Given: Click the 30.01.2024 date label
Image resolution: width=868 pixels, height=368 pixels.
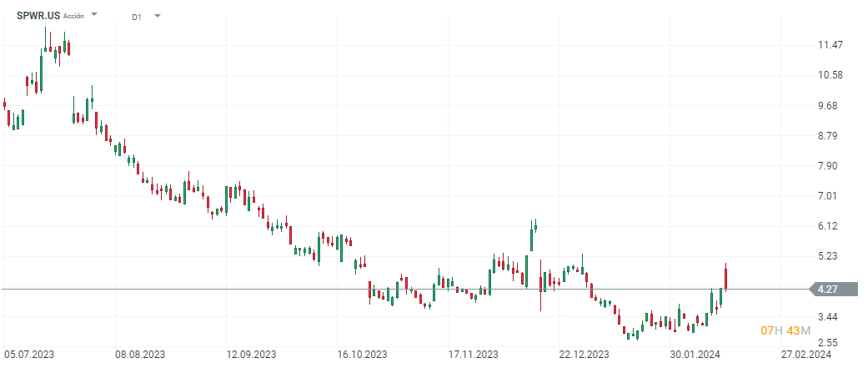Looking at the screenshot, I should click(696, 354).
